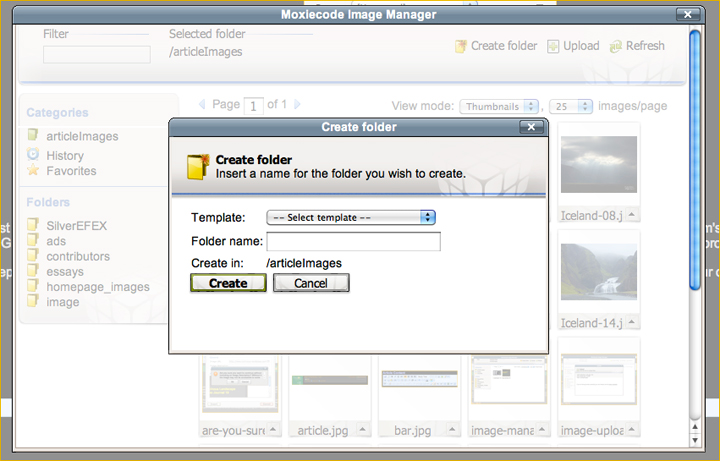The image size is (720, 461).
Task: Select the image-upload thumbnail
Action: pos(599,380)
